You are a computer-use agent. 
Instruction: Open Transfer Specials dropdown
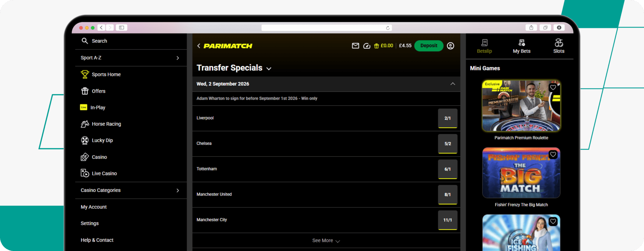pos(234,68)
